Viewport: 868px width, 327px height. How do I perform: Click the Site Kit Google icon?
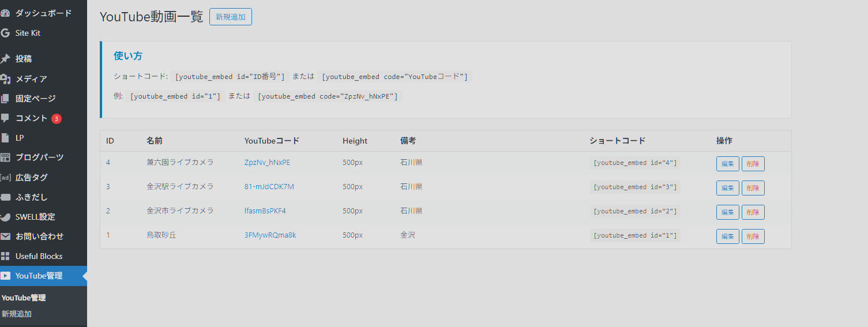[5, 33]
